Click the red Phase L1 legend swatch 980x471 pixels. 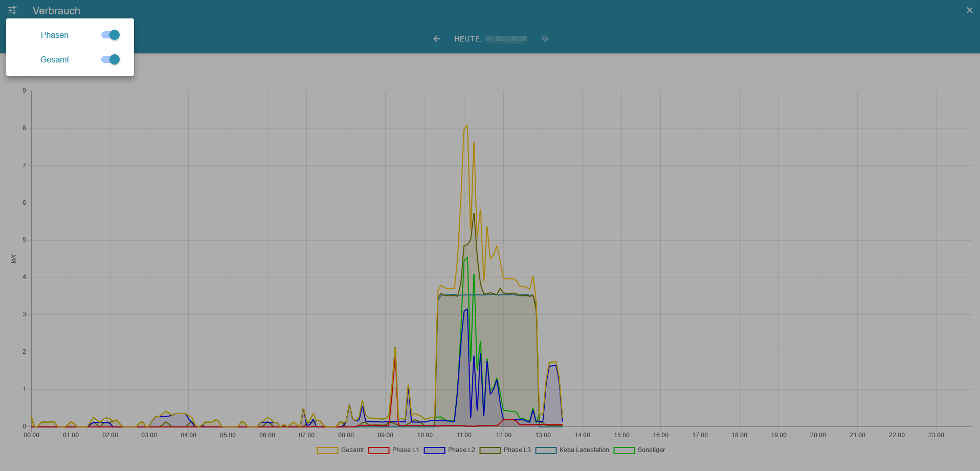[379, 451]
